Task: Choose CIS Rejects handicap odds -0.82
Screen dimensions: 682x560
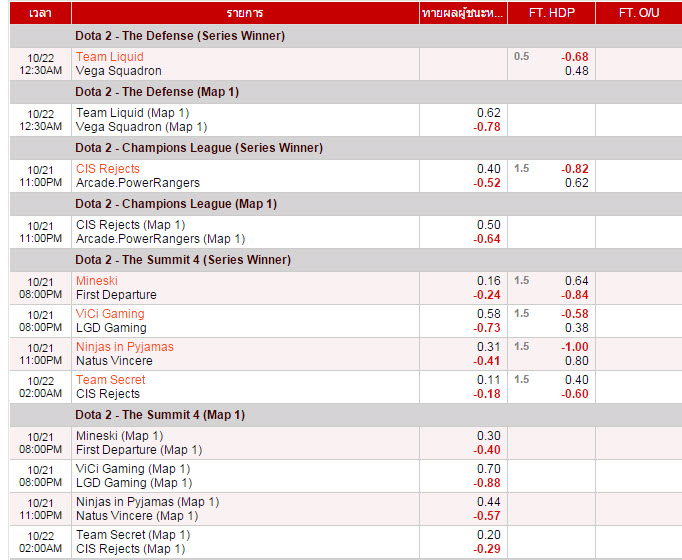Action: [575, 169]
